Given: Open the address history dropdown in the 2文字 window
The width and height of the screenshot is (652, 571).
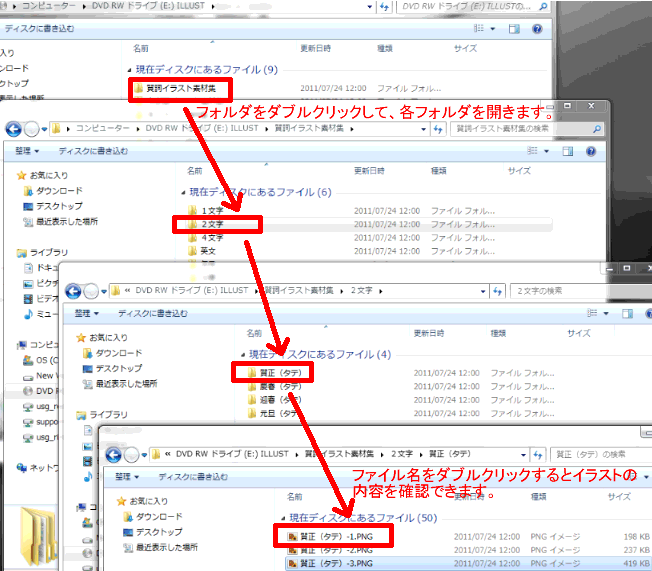Looking at the screenshot, I should (x=483, y=292).
